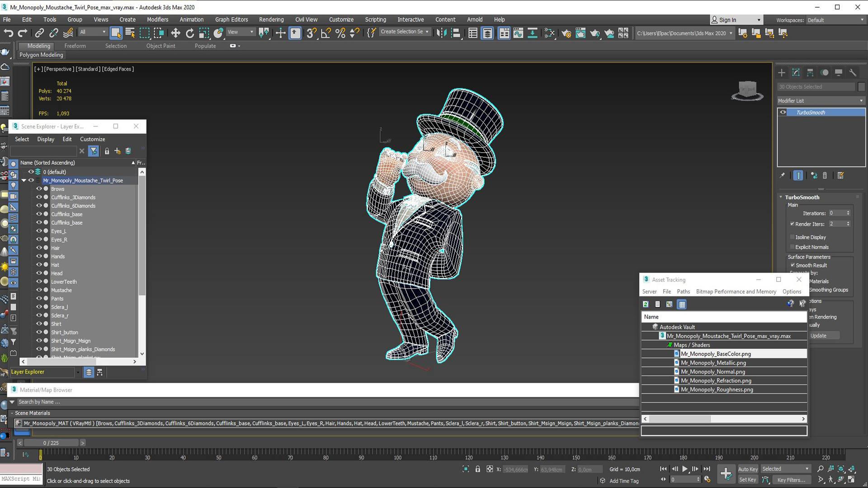Collapse the TurboSmooth rollout
868x488 pixels.
click(x=781, y=197)
